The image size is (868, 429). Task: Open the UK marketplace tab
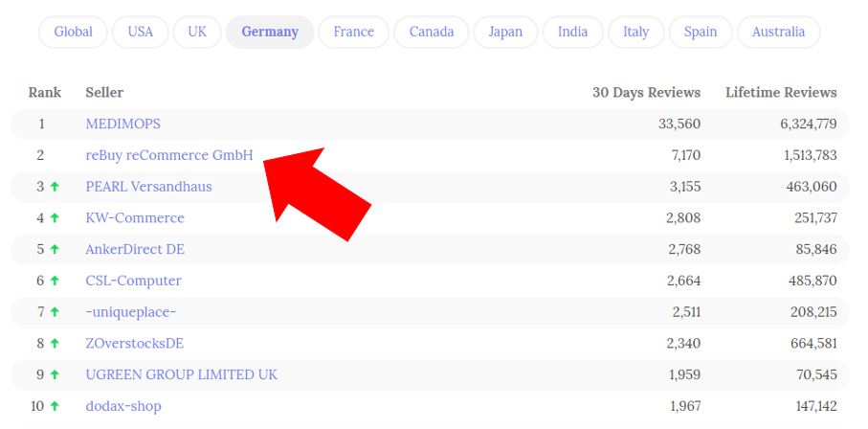[197, 32]
